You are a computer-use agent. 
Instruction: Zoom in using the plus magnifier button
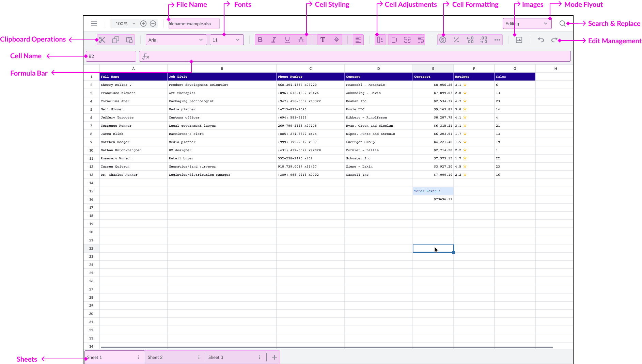[x=143, y=23]
